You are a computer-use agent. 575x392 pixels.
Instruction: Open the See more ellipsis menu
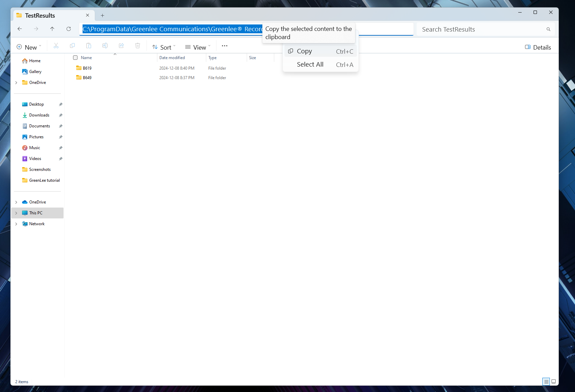pyautogui.click(x=225, y=46)
